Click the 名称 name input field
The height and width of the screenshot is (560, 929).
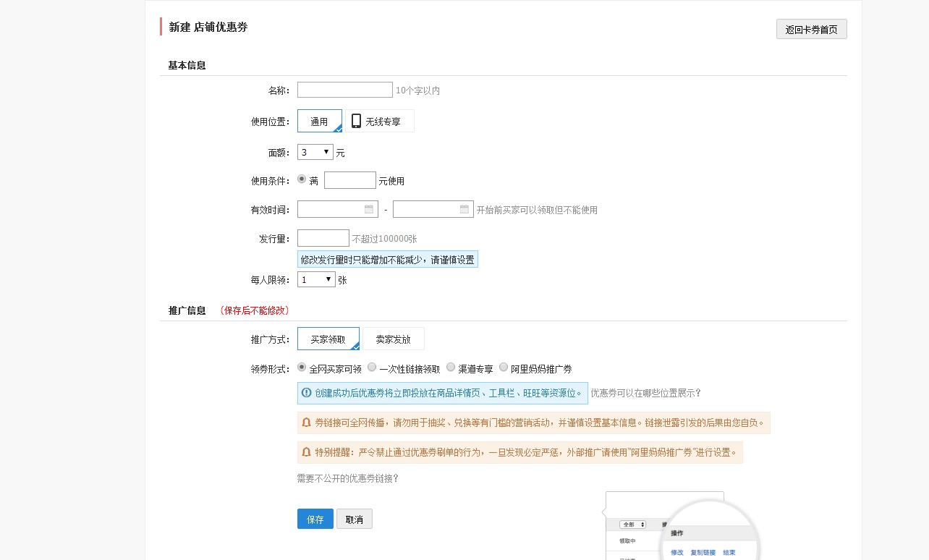pos(344,90)
